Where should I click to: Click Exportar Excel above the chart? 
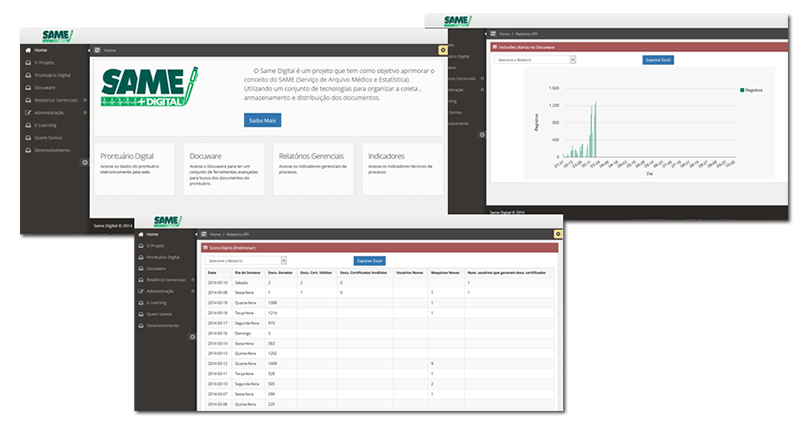[658, 60]
